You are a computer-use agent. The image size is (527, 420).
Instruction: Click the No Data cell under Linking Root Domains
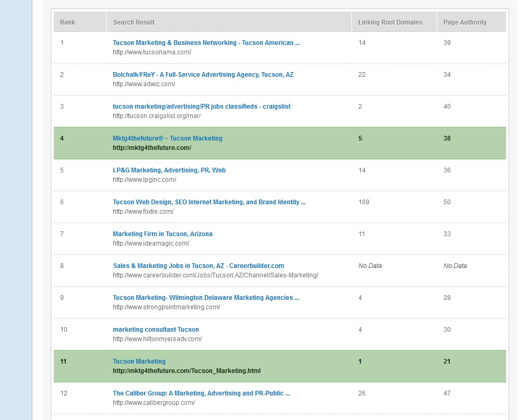pos(370,266)
